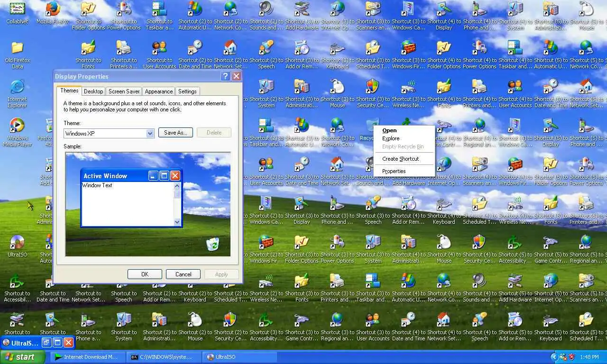This screenshot has height=364, width=607.
Task: Switch to the Screen Saver tab
Action: click(x=124, y=91)
